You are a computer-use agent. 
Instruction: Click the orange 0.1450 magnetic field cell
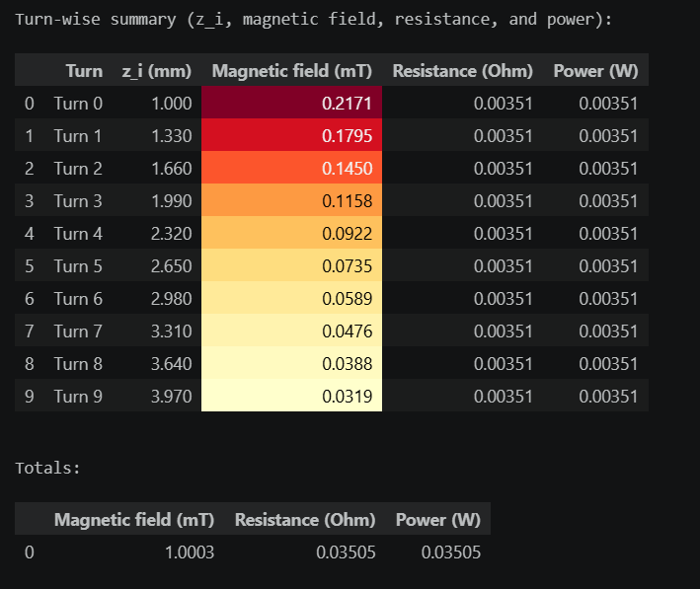click(x=291, y=168)
